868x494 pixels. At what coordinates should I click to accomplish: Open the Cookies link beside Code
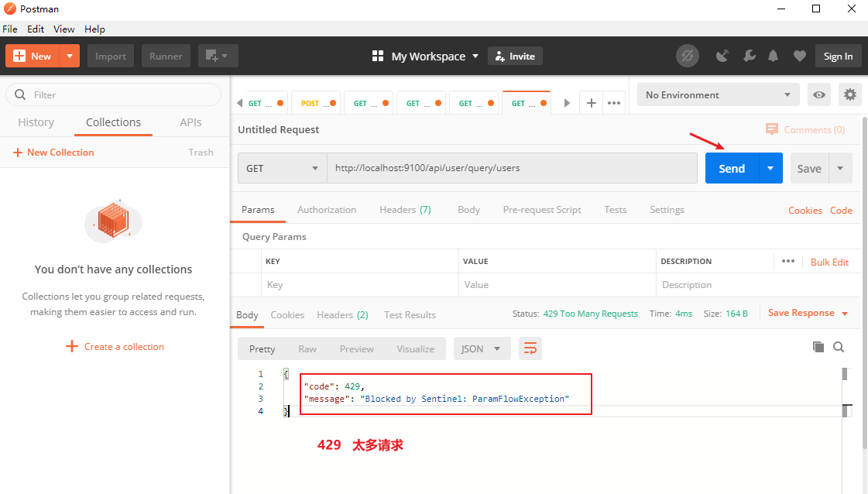[805, 210]
